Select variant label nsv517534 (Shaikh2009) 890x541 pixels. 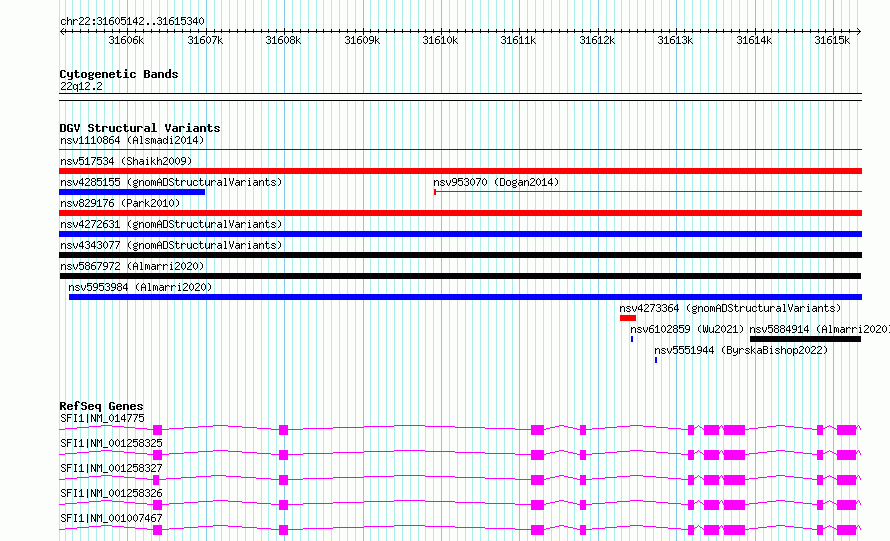pos(126,161)
